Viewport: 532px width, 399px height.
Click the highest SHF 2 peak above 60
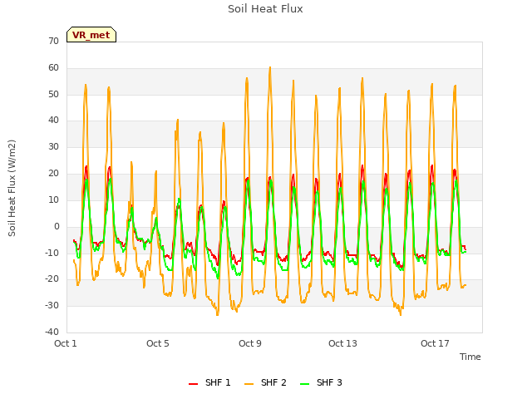click(270, 67)
